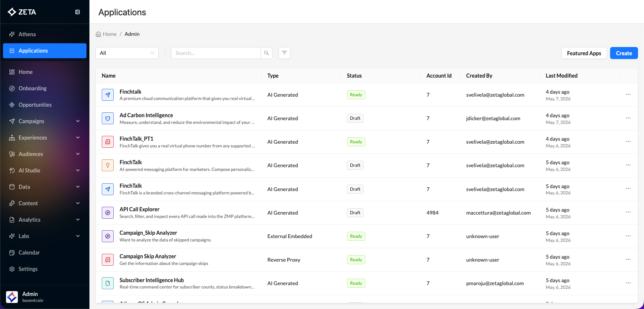Go to Home breadcrumb link

(106, 34)
